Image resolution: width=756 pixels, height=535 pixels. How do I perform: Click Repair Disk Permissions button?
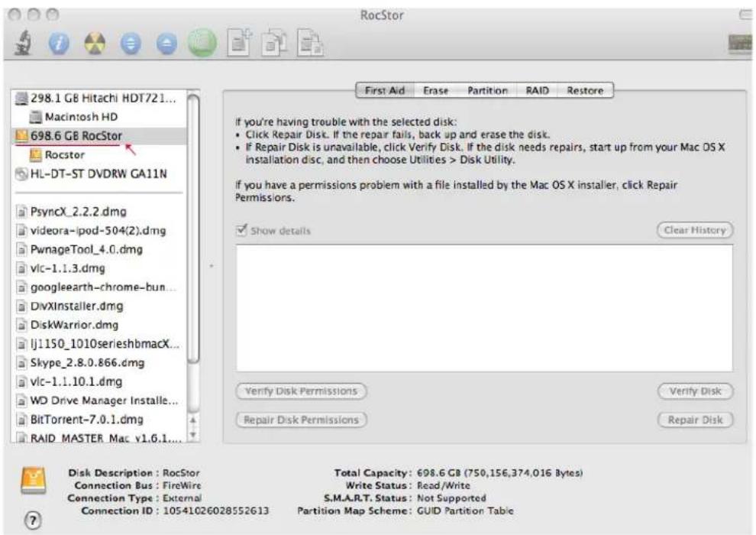click(x=301, y=420)
